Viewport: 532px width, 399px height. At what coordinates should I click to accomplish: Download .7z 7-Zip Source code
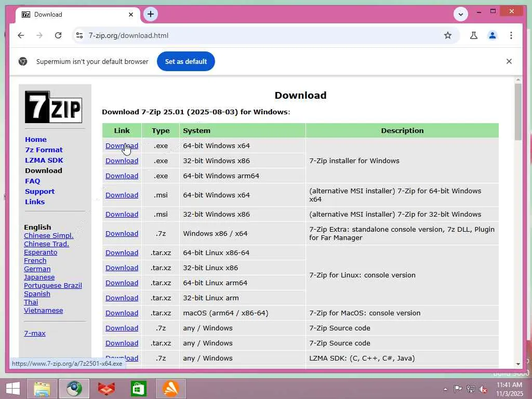tap(122, 328)
